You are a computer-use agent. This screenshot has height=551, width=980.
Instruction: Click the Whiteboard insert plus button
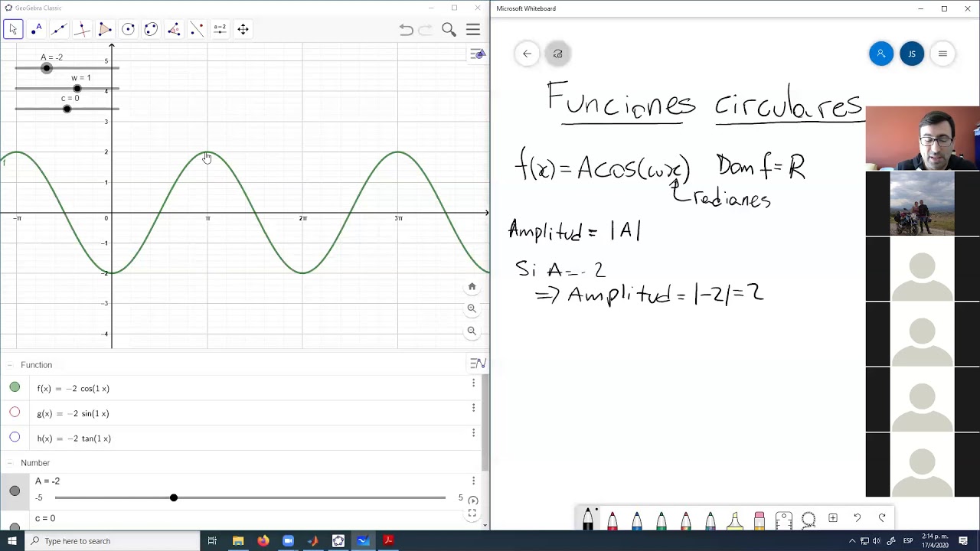point(833,518)
